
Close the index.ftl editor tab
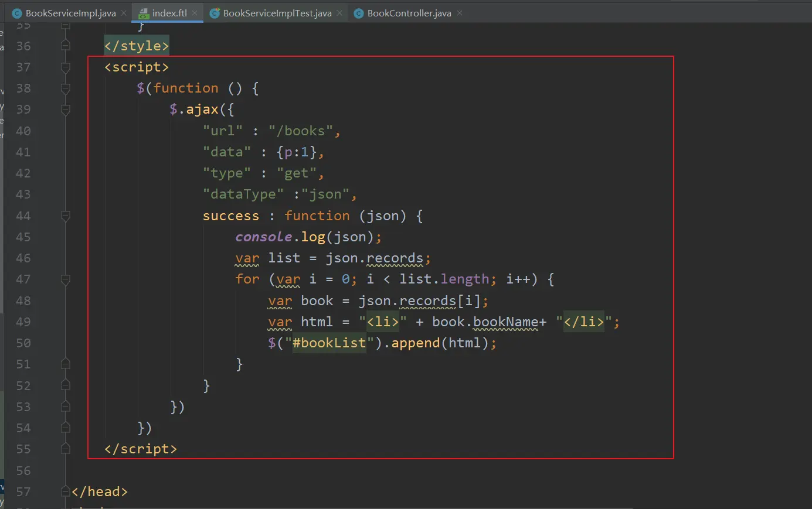click(x=195, y=13)
